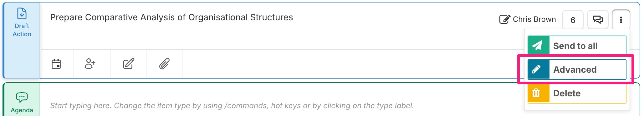Screen dimensions: 644x116
Task: Click the Start typing here placeholder field
Action: 232,106
